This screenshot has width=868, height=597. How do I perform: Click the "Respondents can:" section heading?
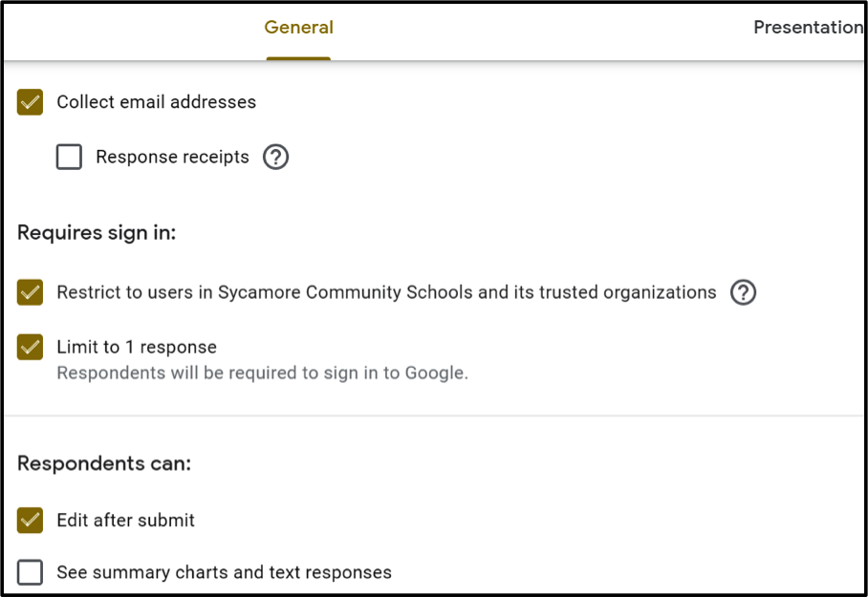click(104, 464)
